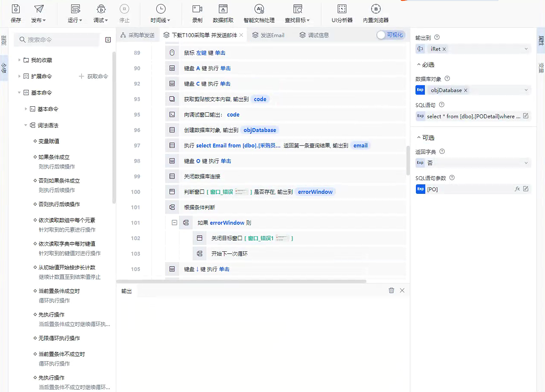
Task: Start 录制 (Record) from the toolbar
Action: tap(197, 13)
